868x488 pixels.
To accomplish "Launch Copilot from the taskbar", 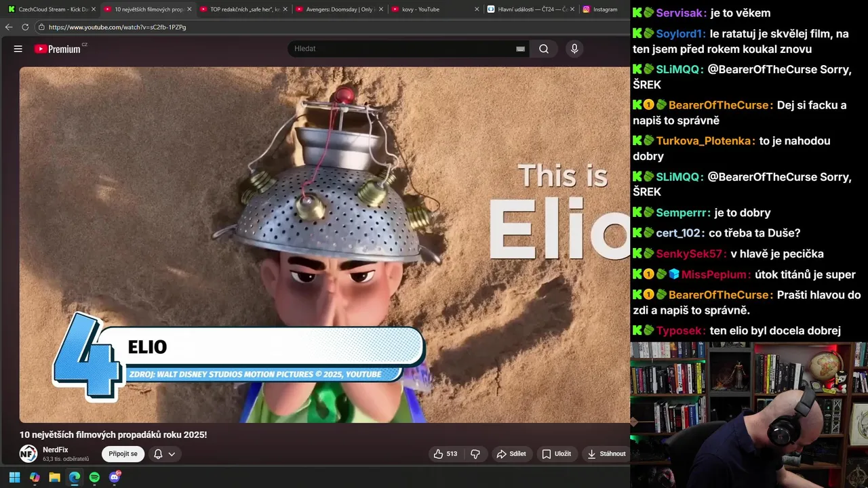I will pyautogui.click(x=35, y=477).
